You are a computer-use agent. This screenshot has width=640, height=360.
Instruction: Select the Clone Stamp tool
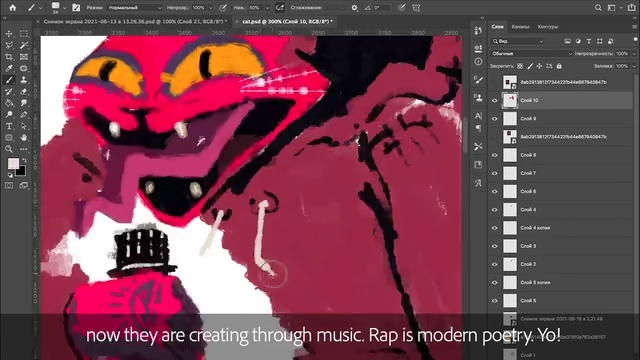24,80
